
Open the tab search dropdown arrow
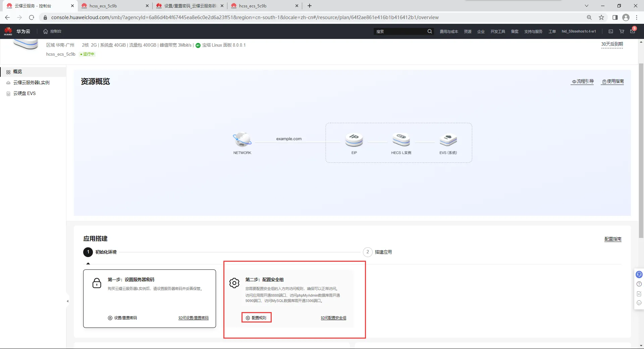point(587,6)
